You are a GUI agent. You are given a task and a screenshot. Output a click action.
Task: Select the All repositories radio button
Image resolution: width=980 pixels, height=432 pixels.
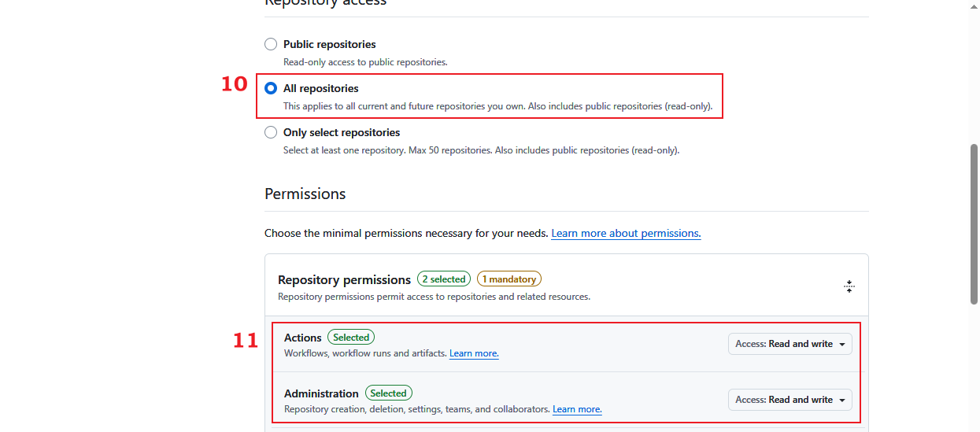271,88
